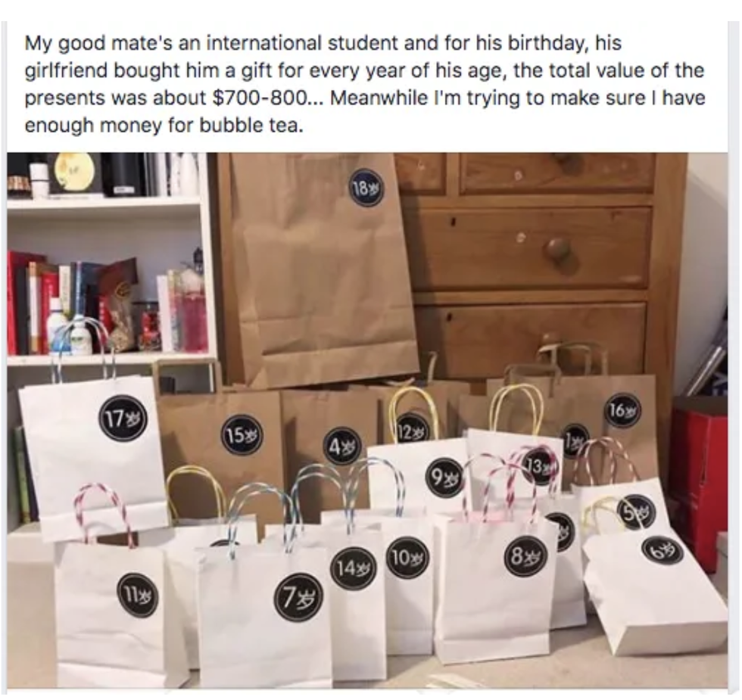
Task: Click the 13 sticker behind striped handles
Action: (x=539, y=467)
